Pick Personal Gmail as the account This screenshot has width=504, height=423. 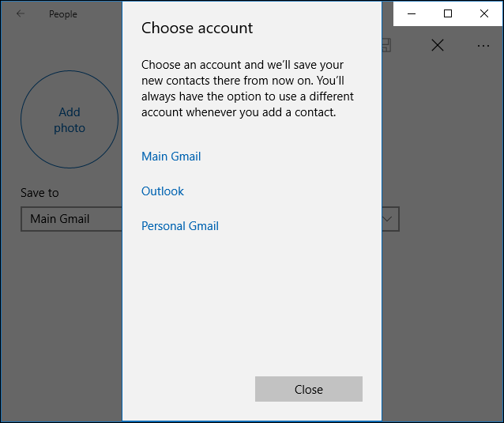tap(180, 226)
